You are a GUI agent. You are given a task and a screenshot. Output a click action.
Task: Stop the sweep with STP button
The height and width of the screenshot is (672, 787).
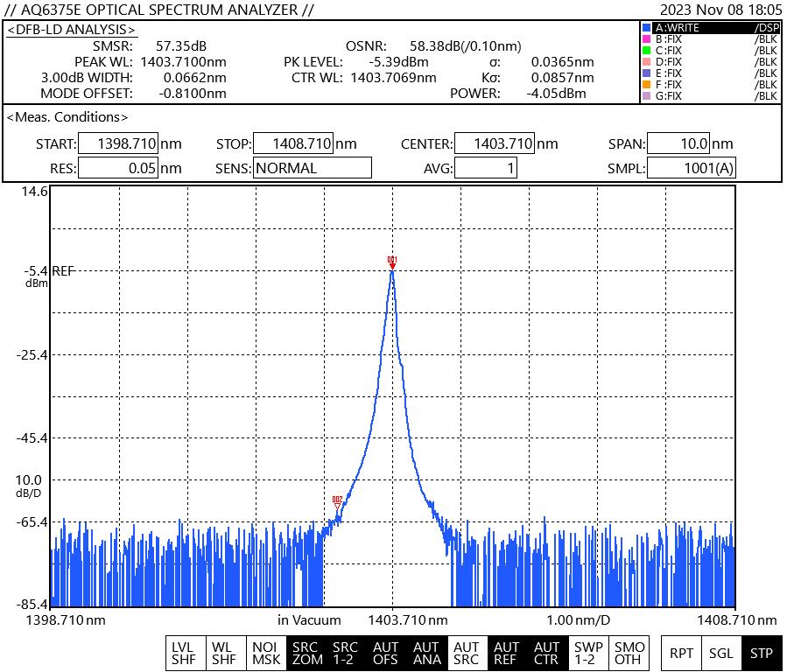761,653
